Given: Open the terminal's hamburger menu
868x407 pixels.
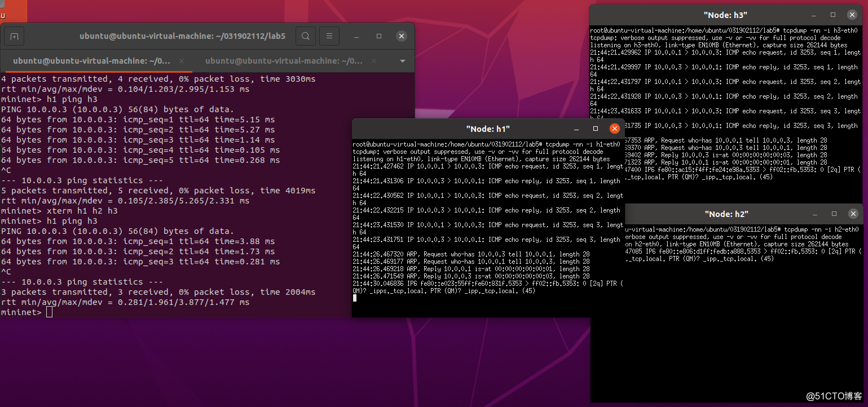Looking at the screenshot, I should (x=329, y=36).
